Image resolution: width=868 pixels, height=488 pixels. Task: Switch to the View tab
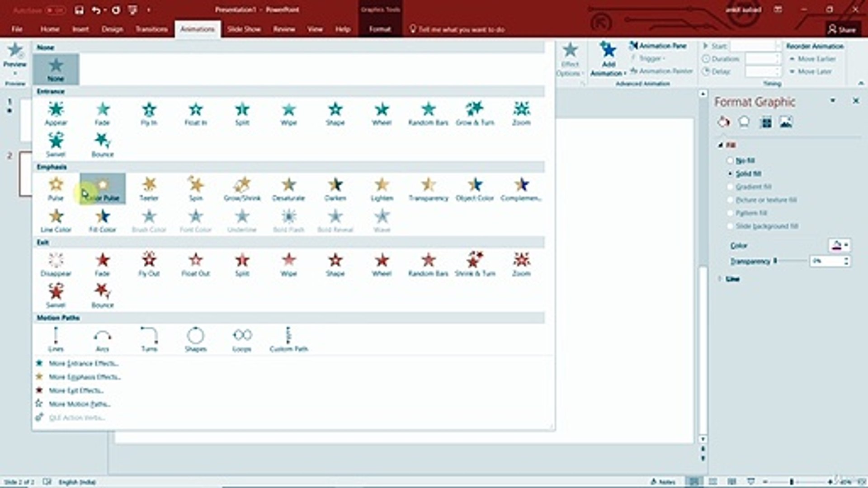(x=315, y=29)
